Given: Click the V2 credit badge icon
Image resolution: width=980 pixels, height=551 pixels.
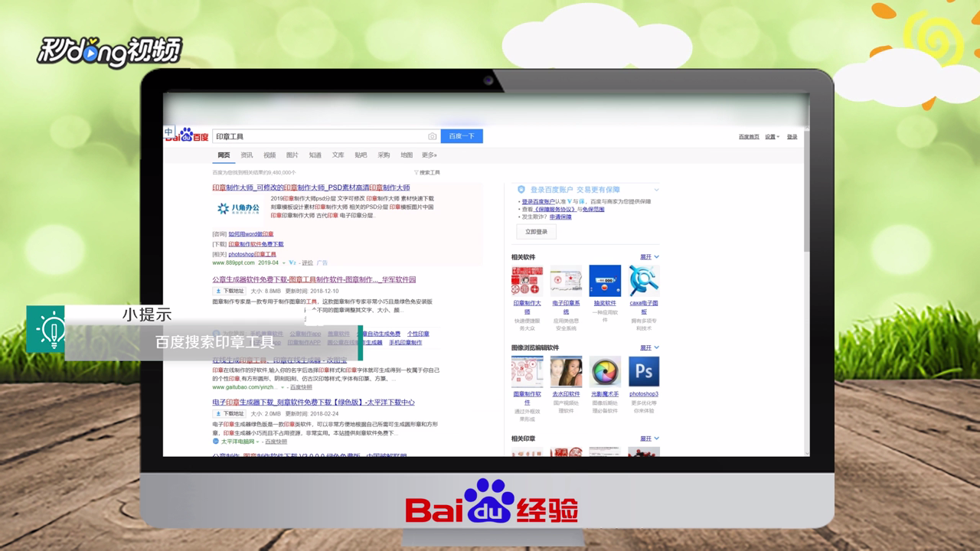Looking at the screenshot, I should (x=292, y=263).
